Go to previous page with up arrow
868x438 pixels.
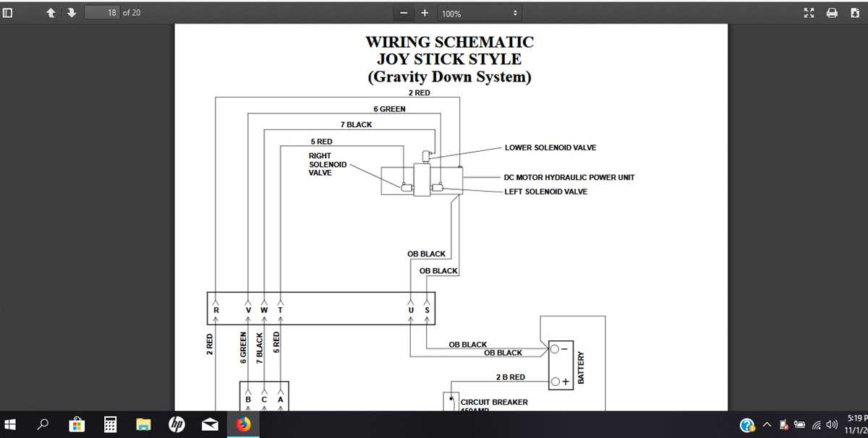tap(51, 13)
